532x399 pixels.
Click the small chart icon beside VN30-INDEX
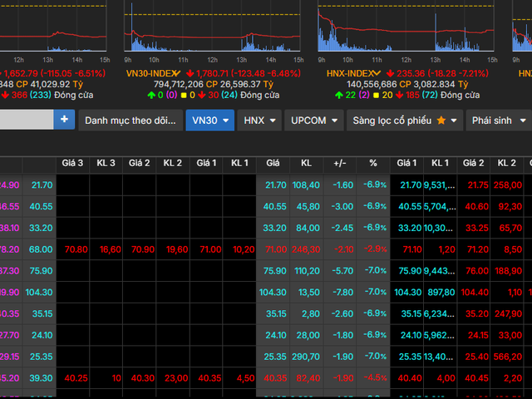coord(175,73)
